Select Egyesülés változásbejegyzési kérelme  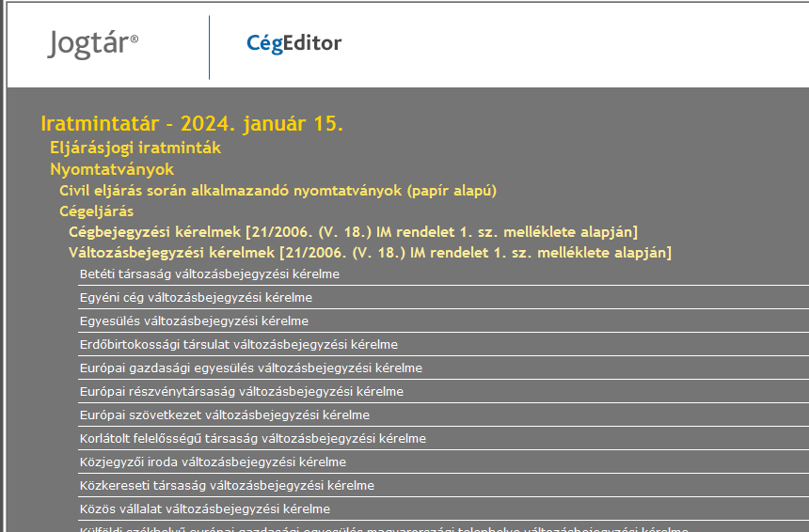click(194, 321)
